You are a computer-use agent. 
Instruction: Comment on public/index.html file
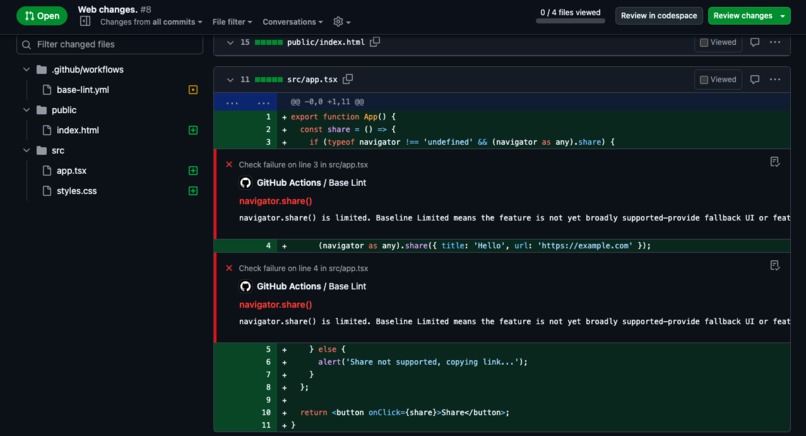755,42
